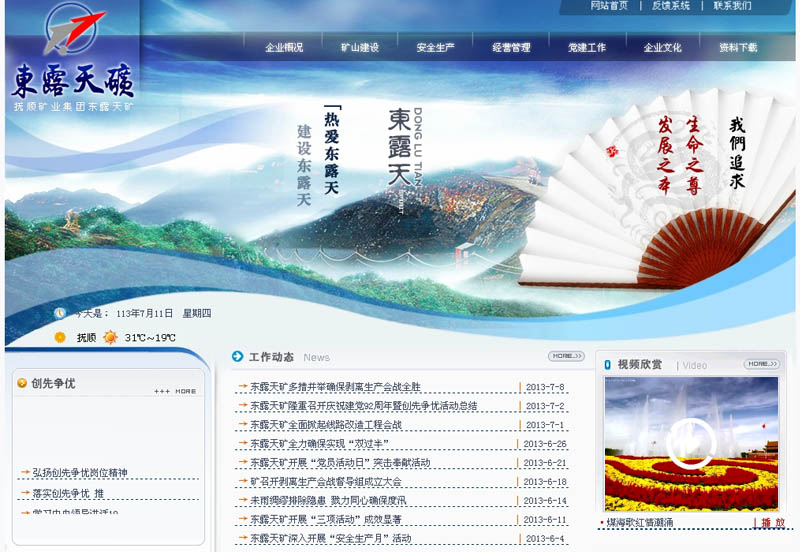This screenshot has height=552, width=800.
Task: Expand MORE in the 创先争优 panel
Action: tap(176, 391)
